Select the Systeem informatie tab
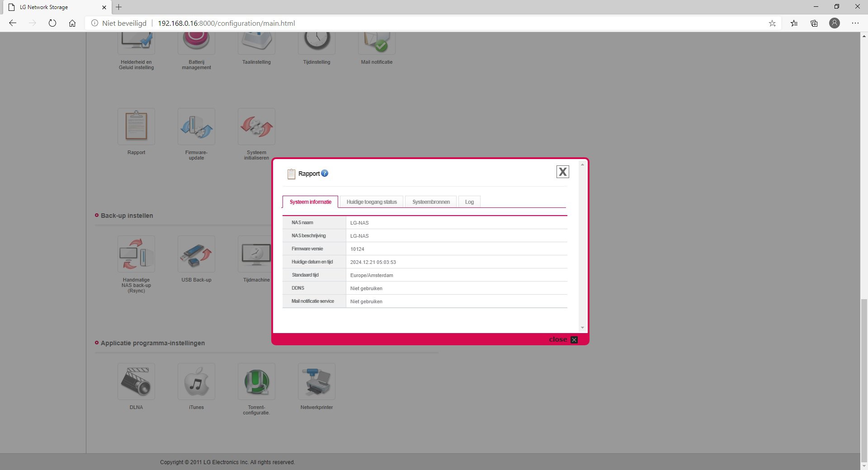The image size is (868, 470). click(x=310, y=202)
